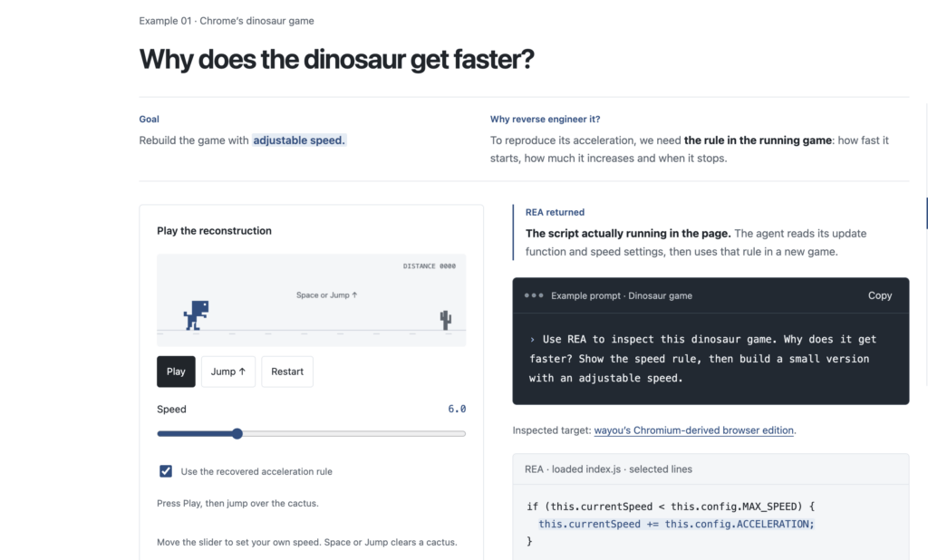Click the DISTANCE 0000 counter

(x=429, y=266)
